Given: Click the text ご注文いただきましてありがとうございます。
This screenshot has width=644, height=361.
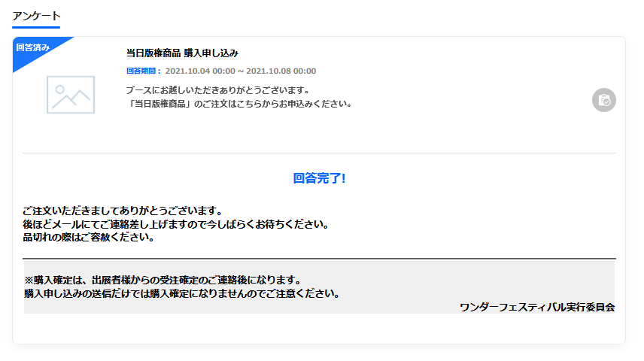Looking at the screenshot, I should [123, 211].
